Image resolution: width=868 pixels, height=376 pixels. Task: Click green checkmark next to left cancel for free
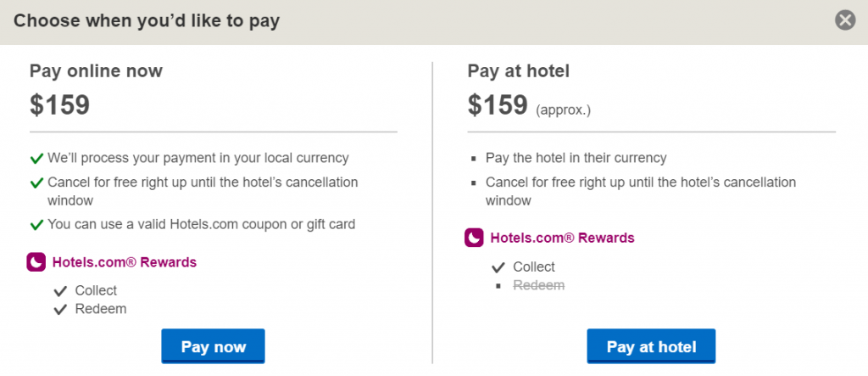click(36, 183)
